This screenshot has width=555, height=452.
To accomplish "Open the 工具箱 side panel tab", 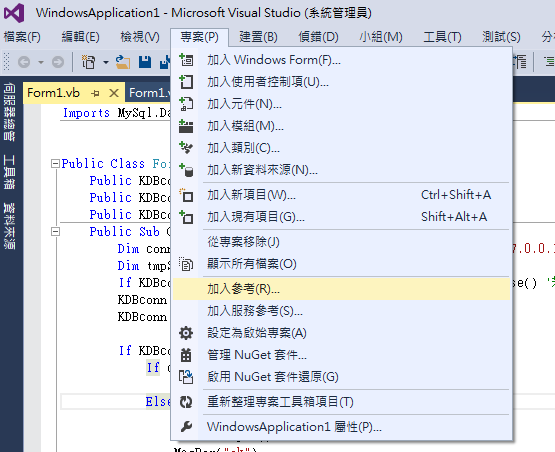I will tap(9, 171).
